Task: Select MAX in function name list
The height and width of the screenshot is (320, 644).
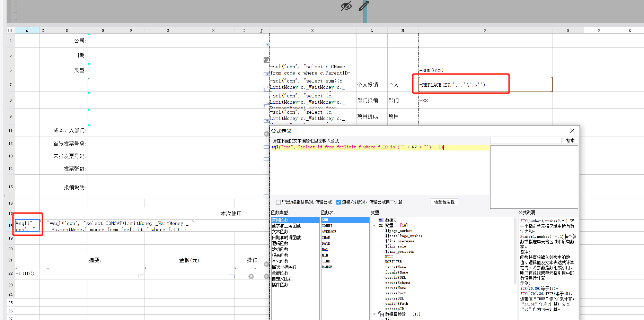Action: coord(345,249)
